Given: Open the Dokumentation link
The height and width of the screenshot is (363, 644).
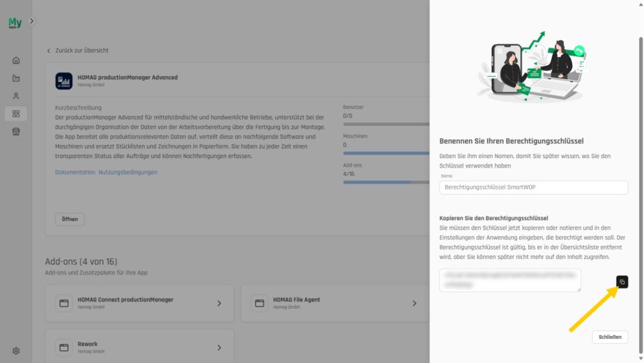Looking at the screenshot, I should coord(75,172).
